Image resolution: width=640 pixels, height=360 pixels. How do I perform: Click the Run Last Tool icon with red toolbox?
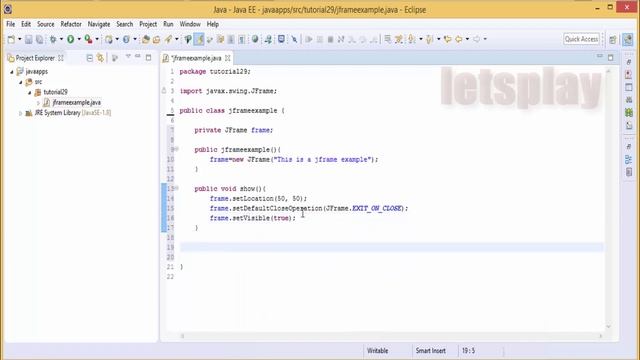pos(88,39)
